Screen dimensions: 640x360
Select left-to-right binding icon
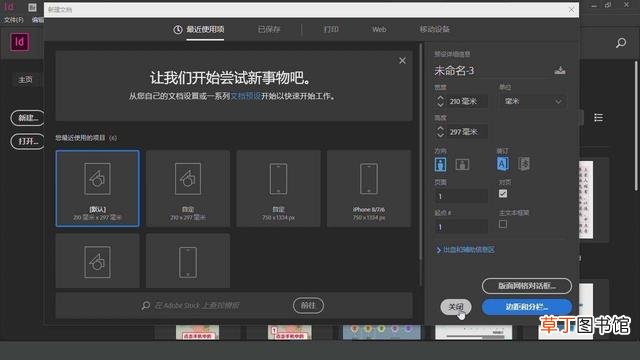coord(502,164)
